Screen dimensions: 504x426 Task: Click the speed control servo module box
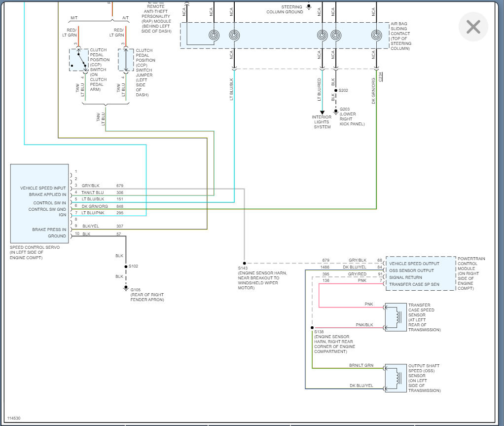[x=39, y=203]
